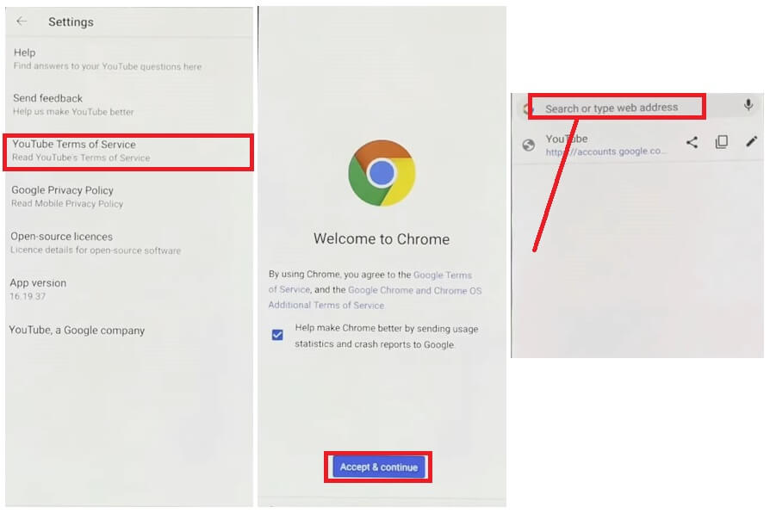Click the Google icon in address bar

(528, 108)
